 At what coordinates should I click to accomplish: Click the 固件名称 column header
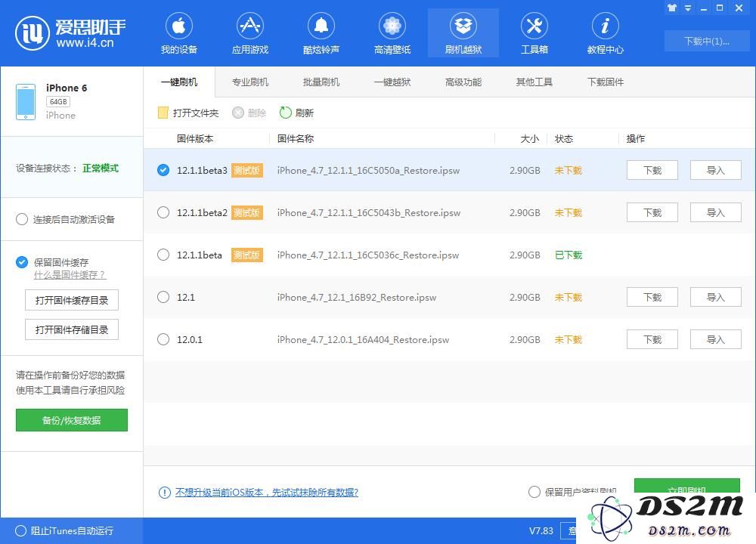(x=296, y=139)
